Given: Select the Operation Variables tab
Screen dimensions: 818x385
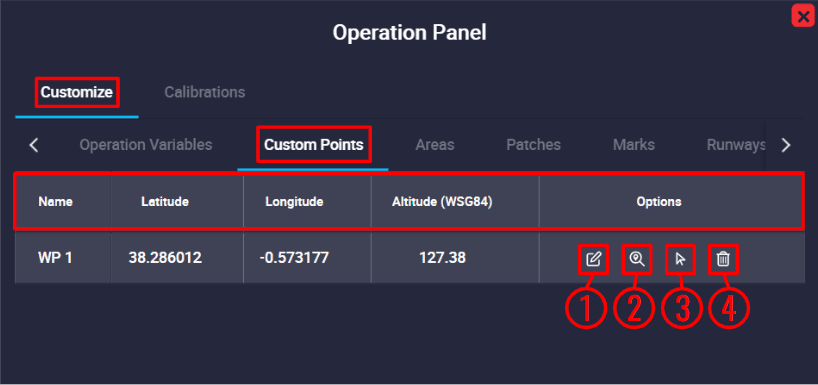Looking at the screenshot, I should (x=146, y=145).
